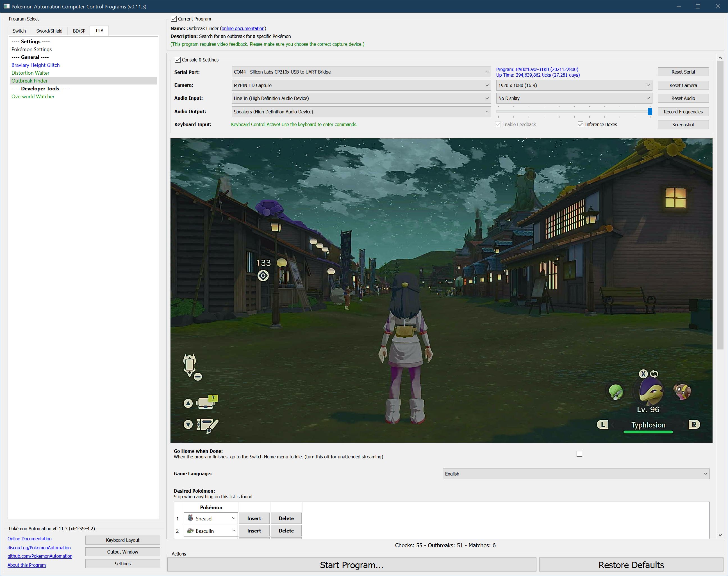
Task: Click the waypoint target icon below 133
Action: 263,276
